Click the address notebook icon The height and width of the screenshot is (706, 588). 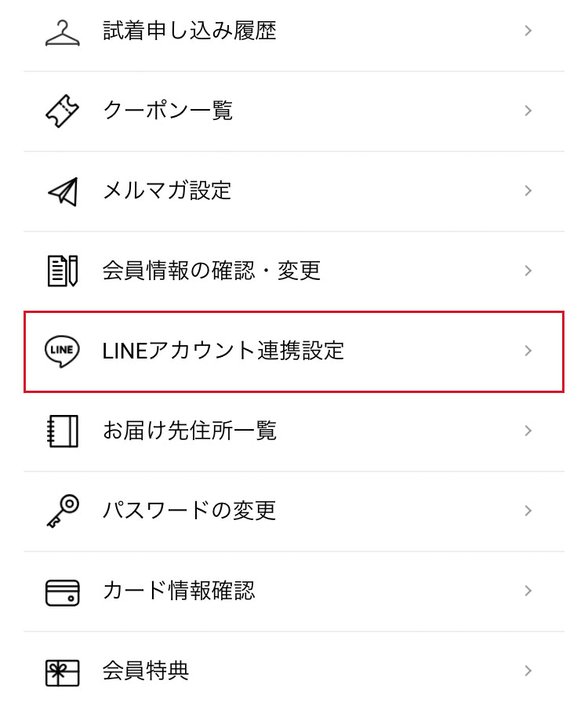[63, 431]
